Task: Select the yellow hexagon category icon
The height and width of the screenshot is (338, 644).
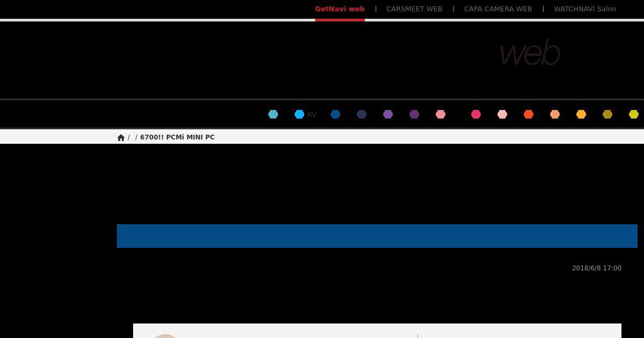Action: [634, 114]
